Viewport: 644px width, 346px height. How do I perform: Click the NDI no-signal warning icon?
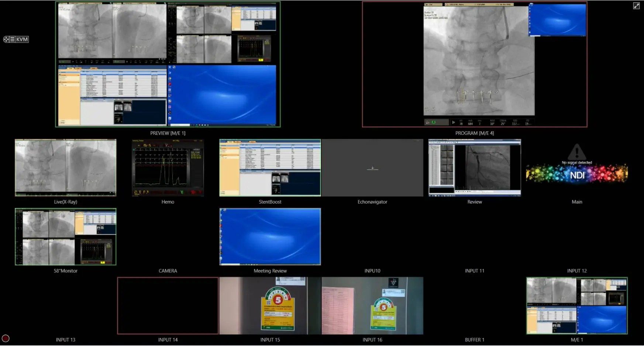tap(576, 152)
